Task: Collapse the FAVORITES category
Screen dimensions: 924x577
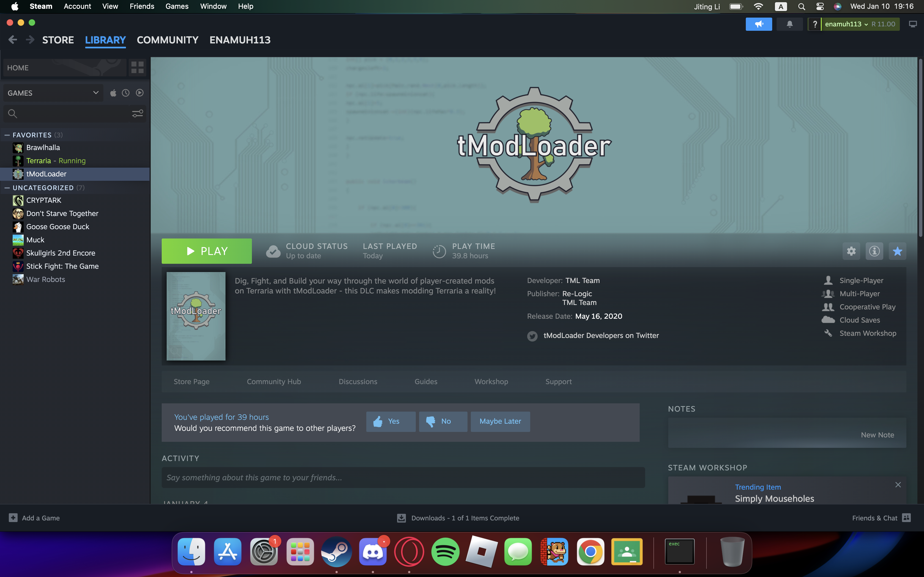Action: pos(7,135)
